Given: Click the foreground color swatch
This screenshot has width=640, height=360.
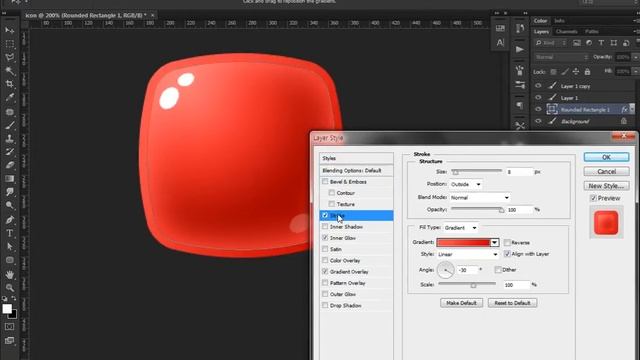Looking at the screenshot, I should click(x=7, y=309).
